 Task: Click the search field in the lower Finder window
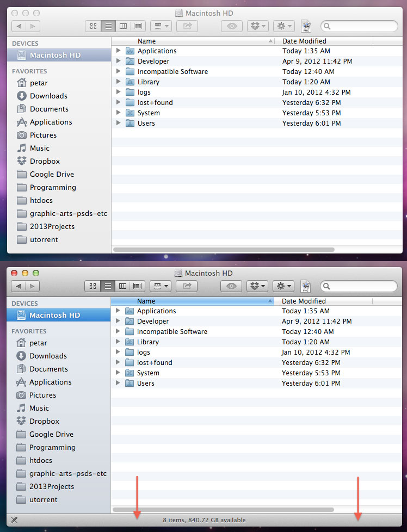click(359, 286)
